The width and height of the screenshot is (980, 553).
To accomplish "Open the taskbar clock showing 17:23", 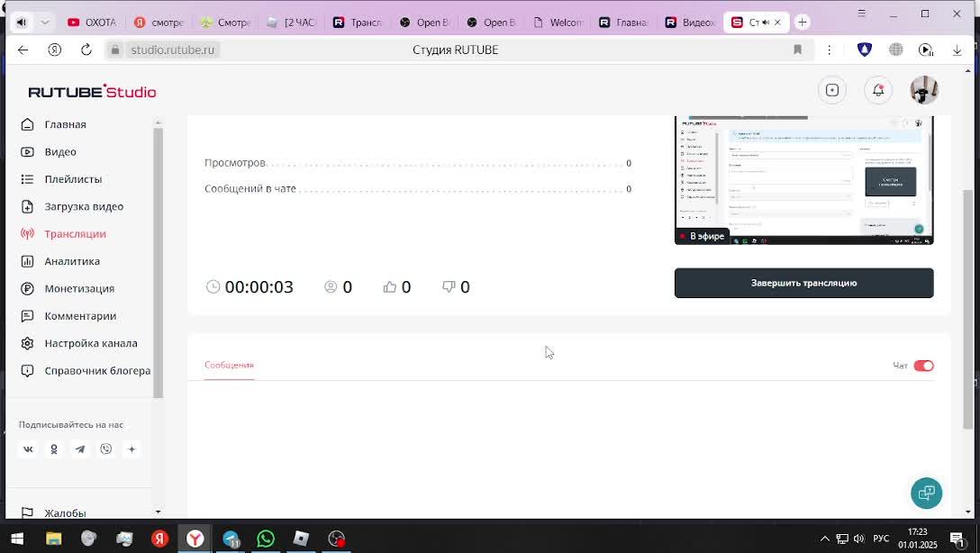I will pos(918,539).
